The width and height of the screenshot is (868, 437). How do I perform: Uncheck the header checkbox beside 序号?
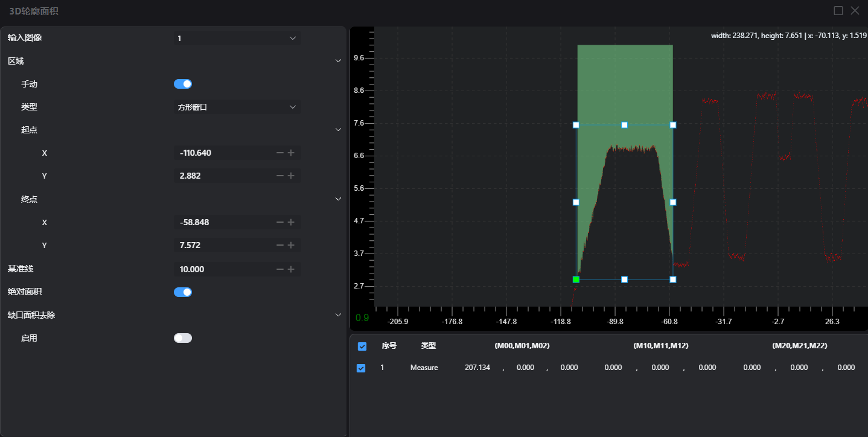(x=362, y=346)
